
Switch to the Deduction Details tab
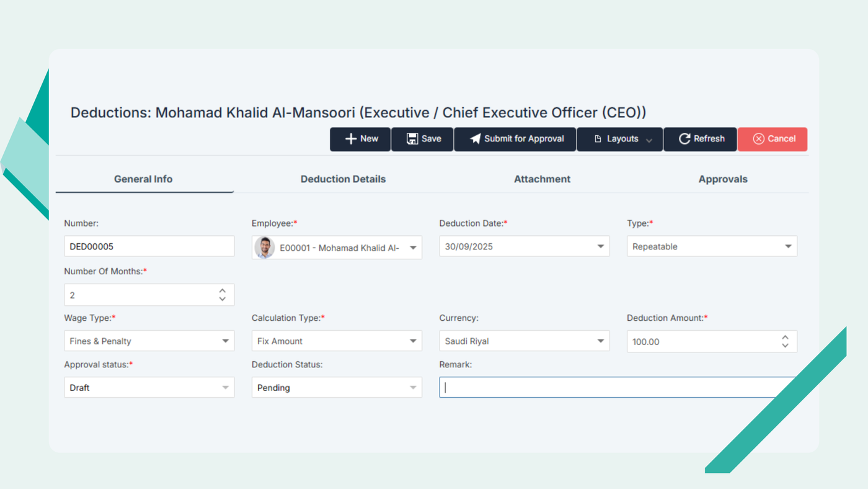tap(343, 179)
